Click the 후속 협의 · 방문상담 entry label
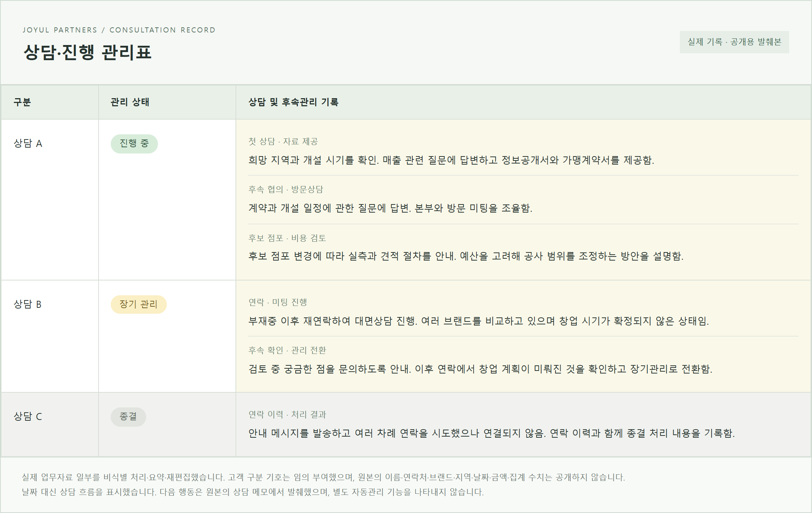812x513 pixels. [x=286, y=190]
